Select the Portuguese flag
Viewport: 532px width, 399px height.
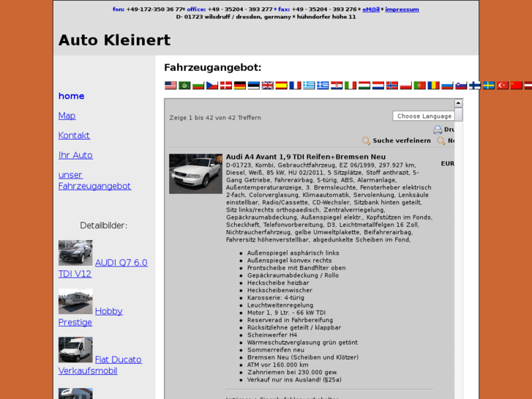(420, 85)
